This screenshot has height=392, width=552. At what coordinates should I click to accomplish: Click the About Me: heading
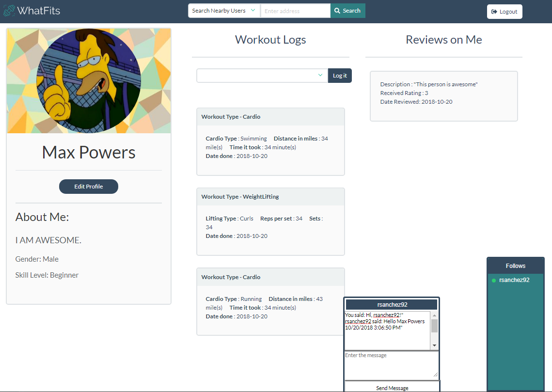coord(42,217)
